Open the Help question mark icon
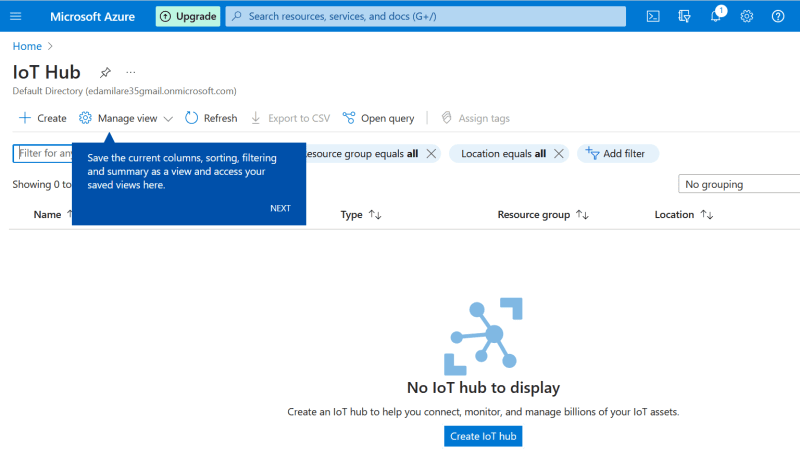The height and width of the screenshot is (458, 800). tap(778, 16)
